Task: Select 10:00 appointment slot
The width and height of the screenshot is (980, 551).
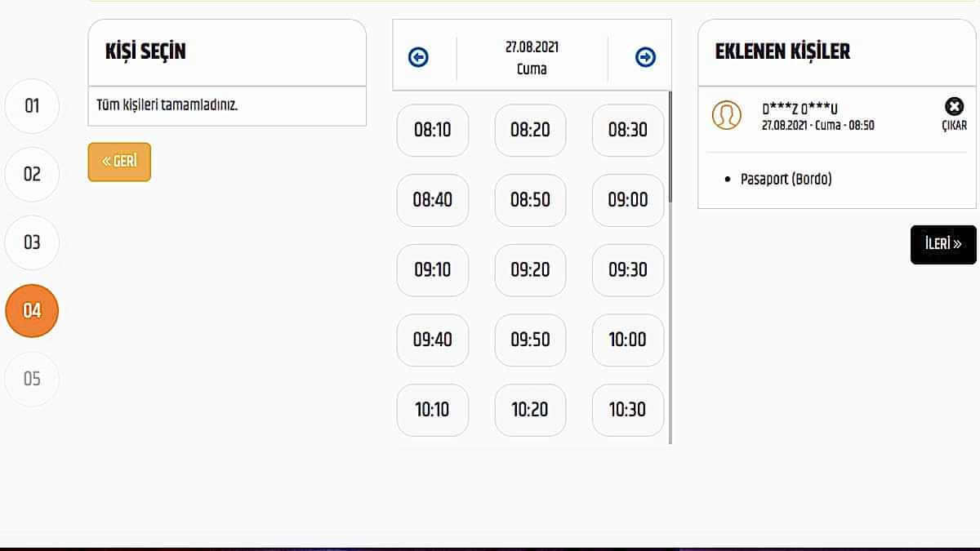Action: click(x=627, y=340)
